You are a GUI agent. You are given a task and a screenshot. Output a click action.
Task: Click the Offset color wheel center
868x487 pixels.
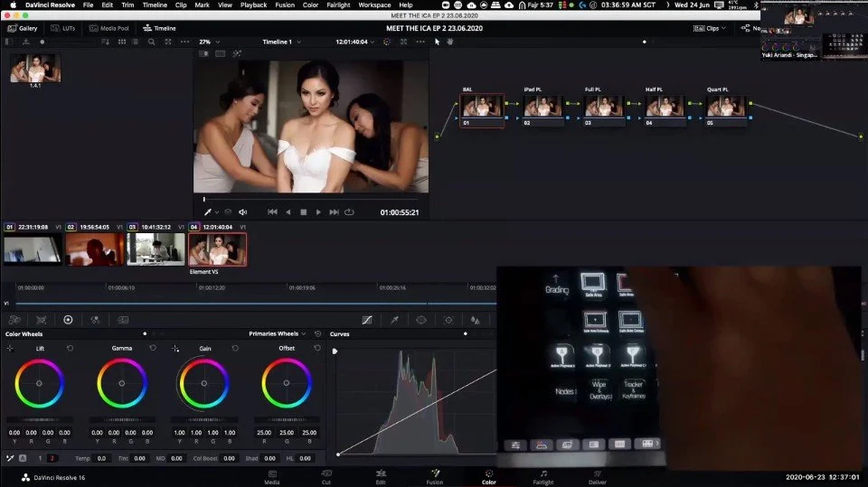(287, 383)
